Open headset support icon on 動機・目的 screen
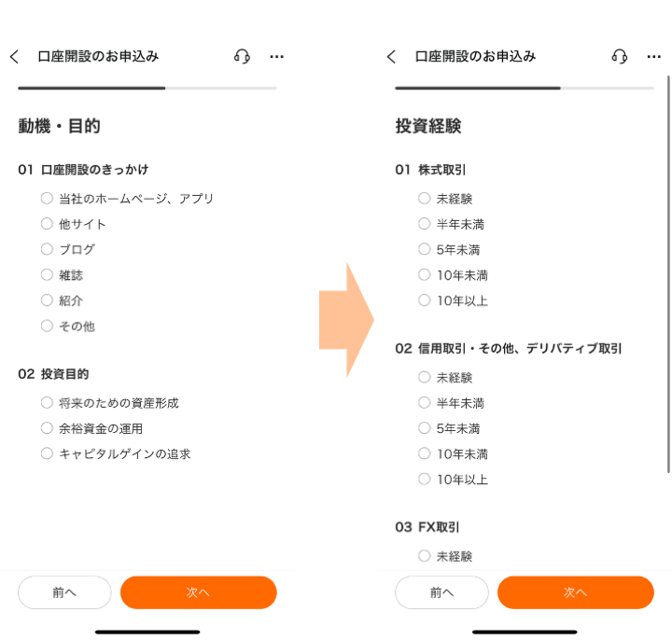Screen dimensions: 672x640 coord(242,57)
